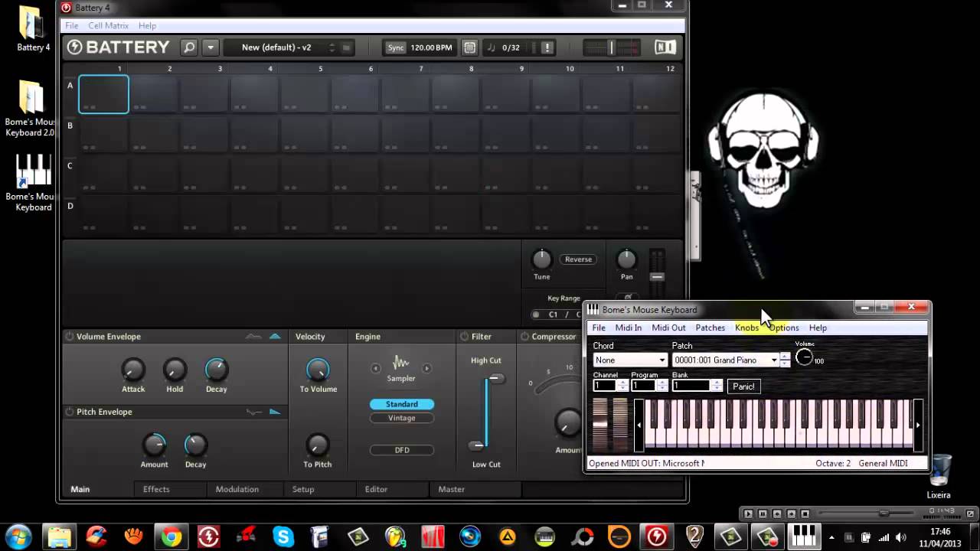The width and height of the screenshot is (980, 551).
Task: Click the To Pitch velocity knob
Action: point(318,445)
